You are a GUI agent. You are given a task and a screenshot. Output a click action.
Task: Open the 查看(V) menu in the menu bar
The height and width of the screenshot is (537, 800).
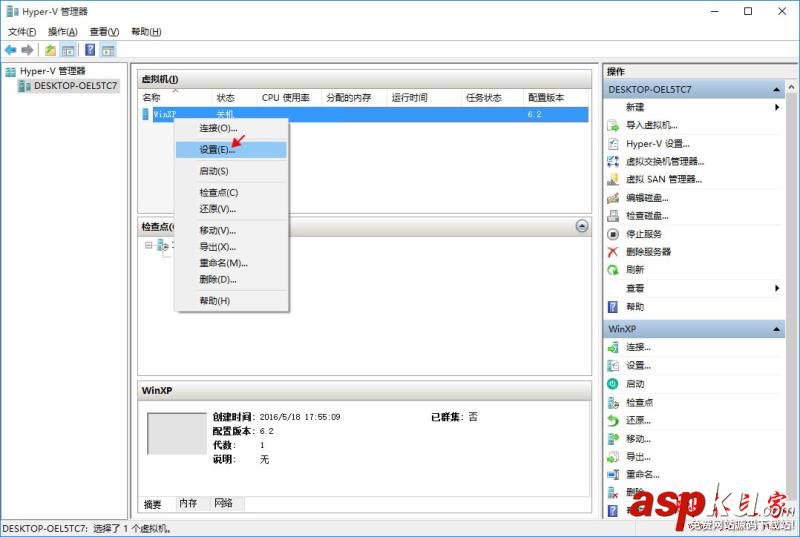[x=104, y=32]
